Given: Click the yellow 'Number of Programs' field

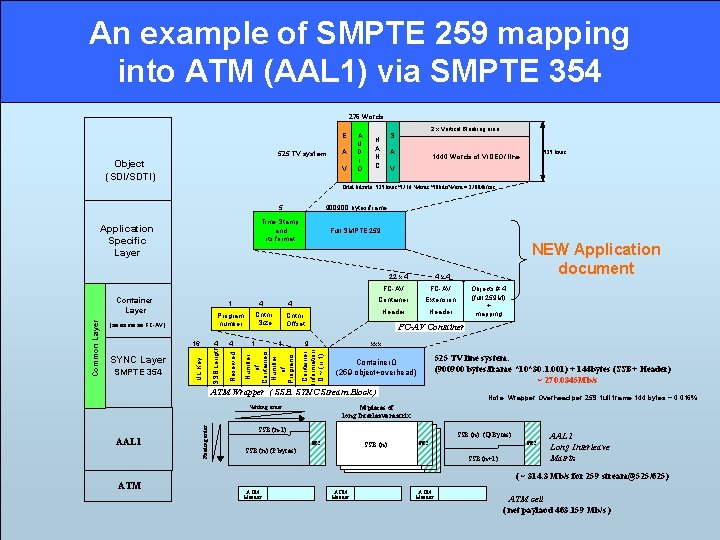Looking at the screenshot, I should [x=282, y=366].
